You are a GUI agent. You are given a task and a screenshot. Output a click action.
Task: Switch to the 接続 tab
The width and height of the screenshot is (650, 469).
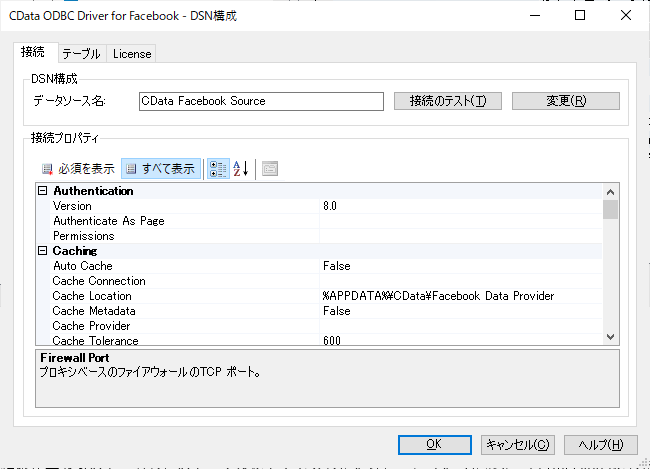click(35, 52)
